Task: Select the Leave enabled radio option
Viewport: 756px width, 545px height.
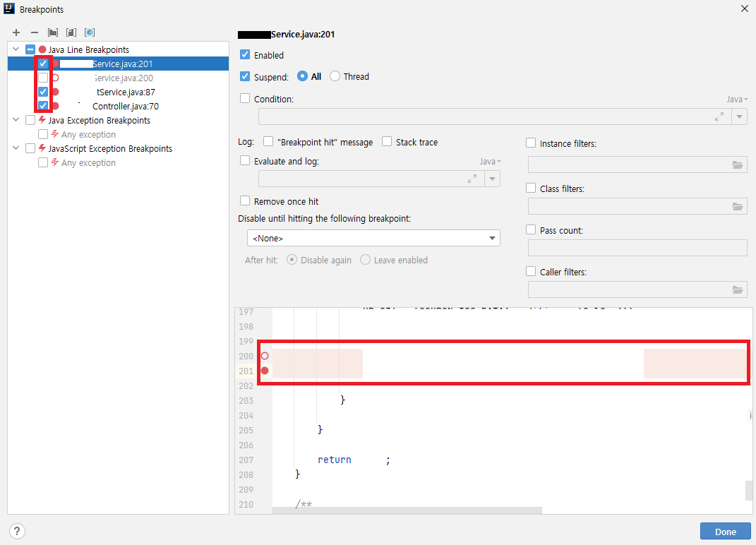Action: [366, 260]
